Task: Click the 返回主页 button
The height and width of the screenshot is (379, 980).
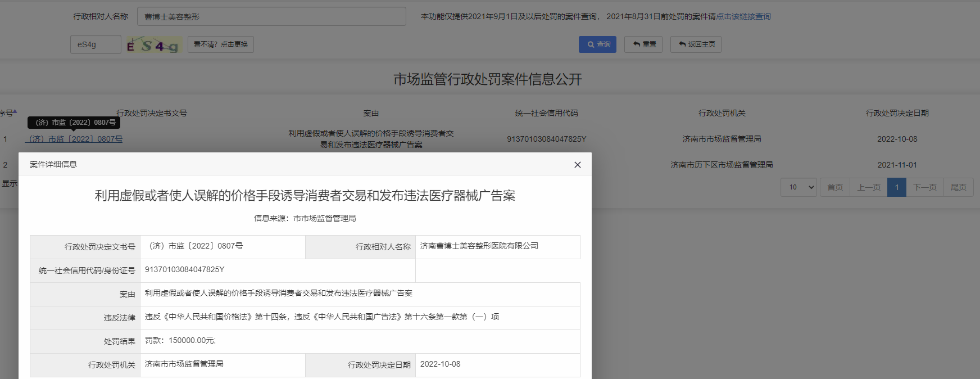Action: (x=696, y=44)
